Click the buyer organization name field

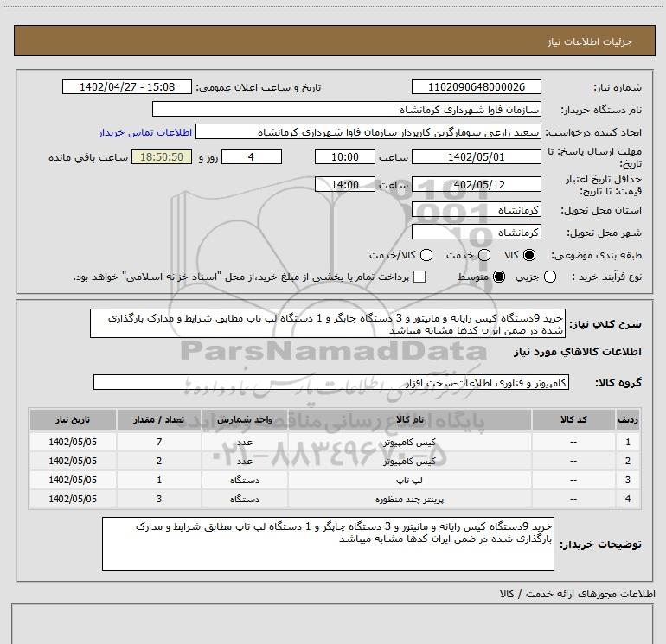(347, 110)
